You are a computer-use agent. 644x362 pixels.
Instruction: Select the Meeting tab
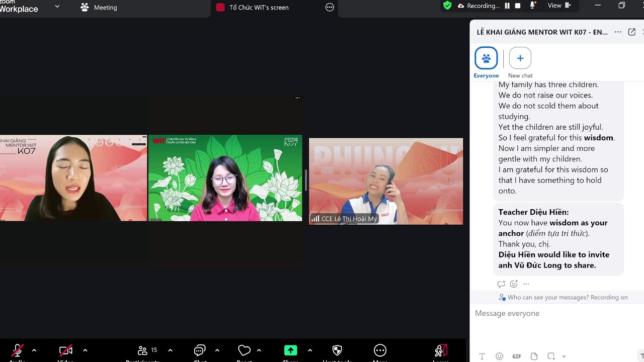99,8
